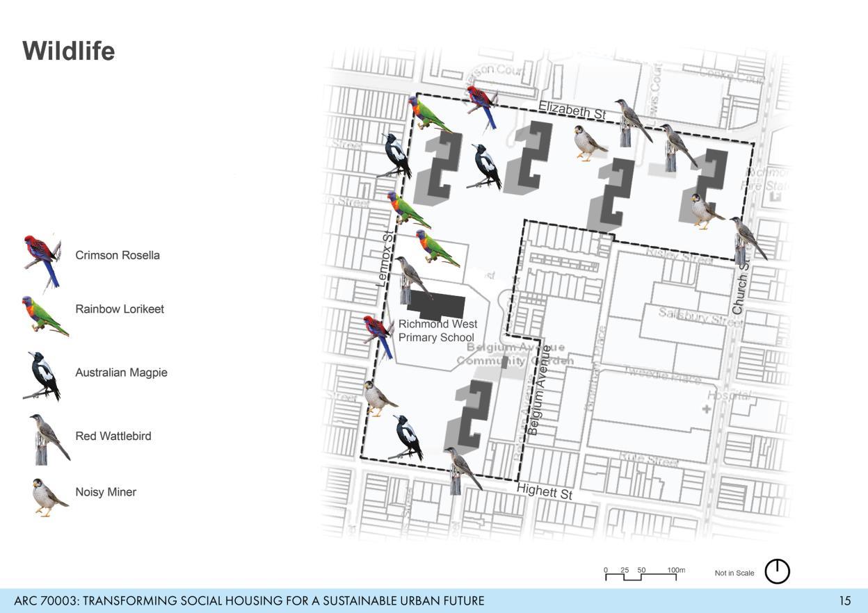The width and height of the screenshot is (868, 613).
Task: Click the 'Australian Magpie' legend label
Action: (x=121, y=373)
